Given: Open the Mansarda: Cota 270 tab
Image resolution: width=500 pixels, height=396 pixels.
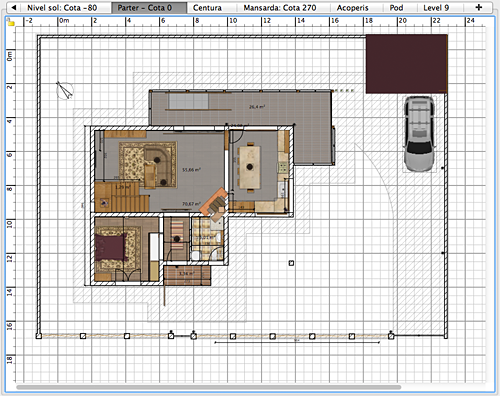Looking at the screenshot, I should pos(280,8).
